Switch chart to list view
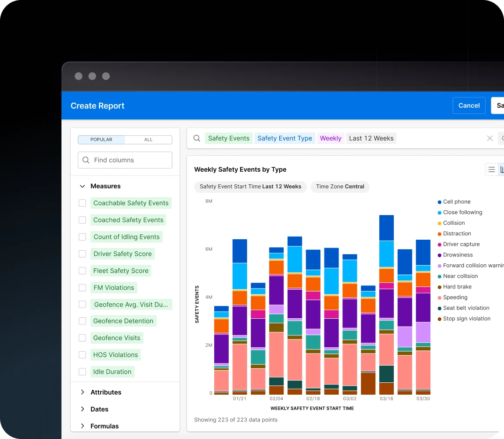The height and width of the screenshot is (439, 504). coord(491,169)
